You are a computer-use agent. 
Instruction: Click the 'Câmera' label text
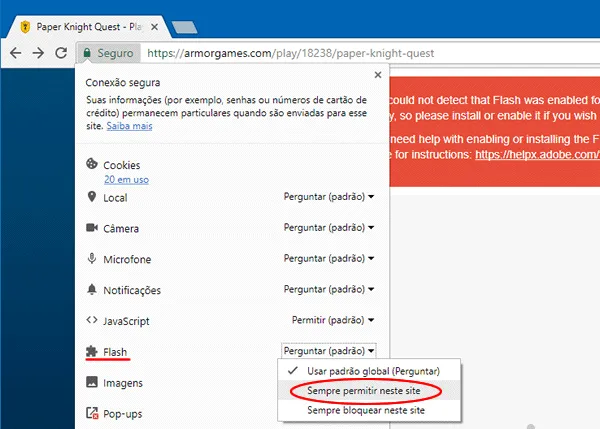(121, 228)
